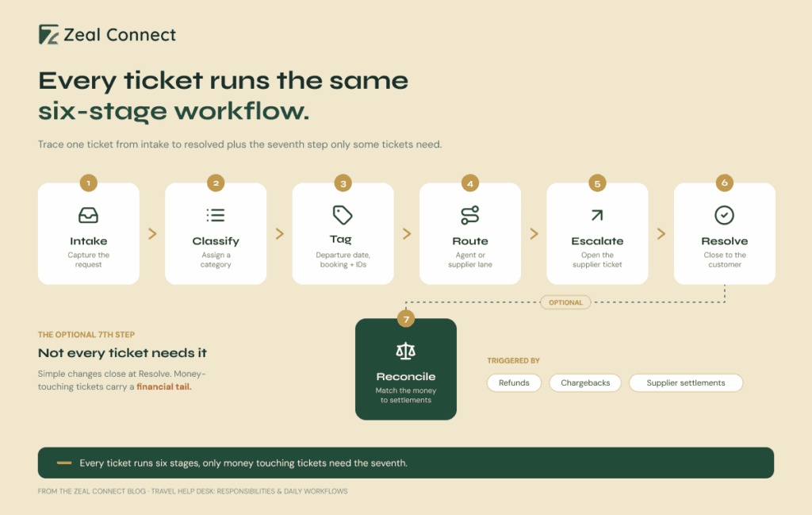Click the 'Zeal Connect' brand name
The height and width of the screenshot is (515, 812).
[121, 35]
